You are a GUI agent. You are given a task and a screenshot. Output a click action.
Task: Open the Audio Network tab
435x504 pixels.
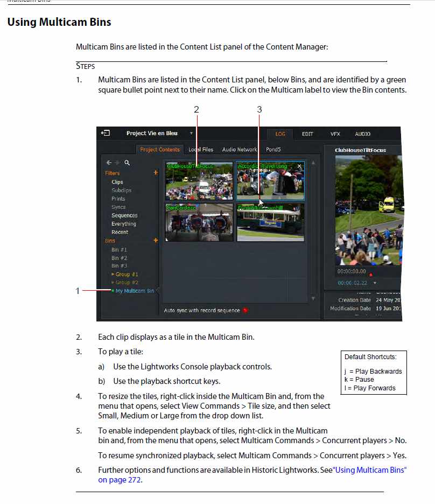(240, 150)
